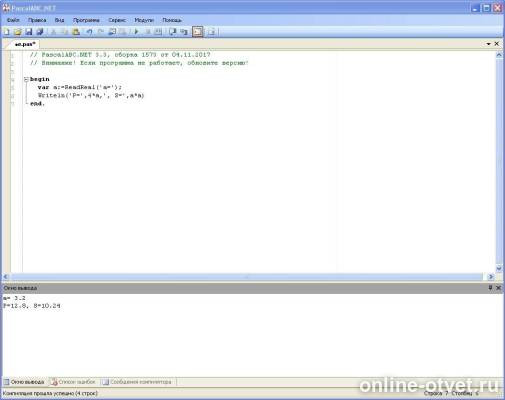The height and width of the screenshot is (400, 505).
Task: Switch to Сообщения компилятора tab
Action: tap(137, 382)
